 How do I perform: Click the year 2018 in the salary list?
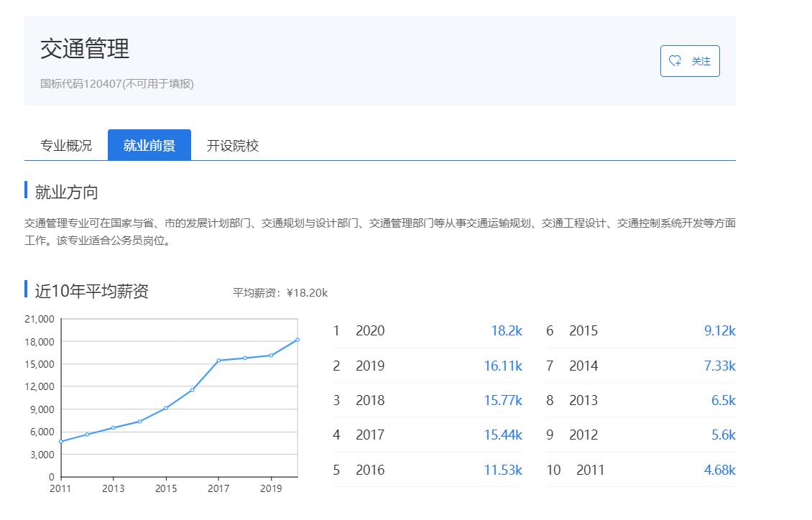pos(370,401)
